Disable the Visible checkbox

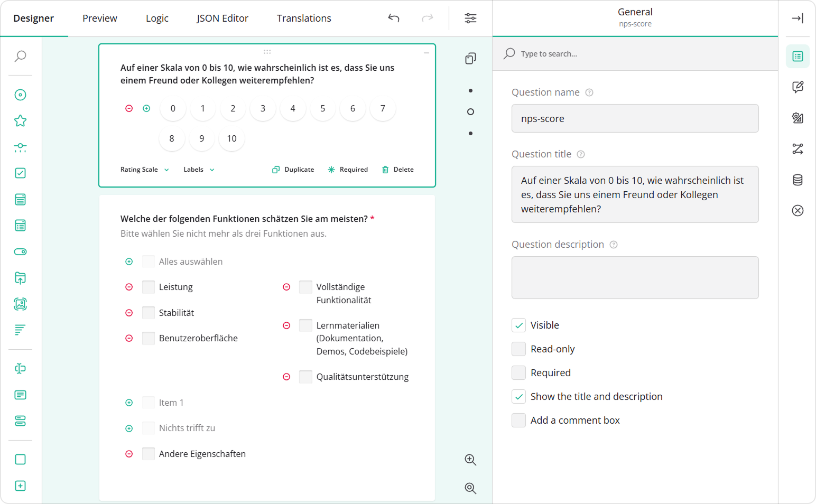(519, 325)
